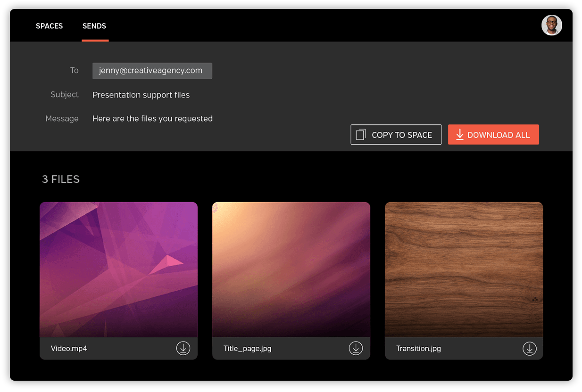Switch to the SENDS tab
The width and height of the screenshot is (582, 392).
[x=94, y=26]
